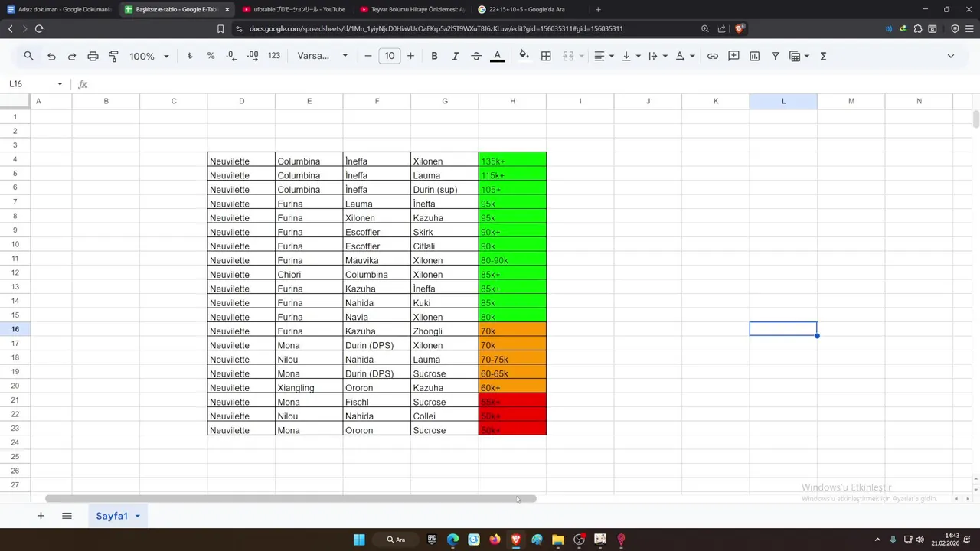Switch to the Teyvat Bölümü tab
980x551 pixels.
coord(412,9)
